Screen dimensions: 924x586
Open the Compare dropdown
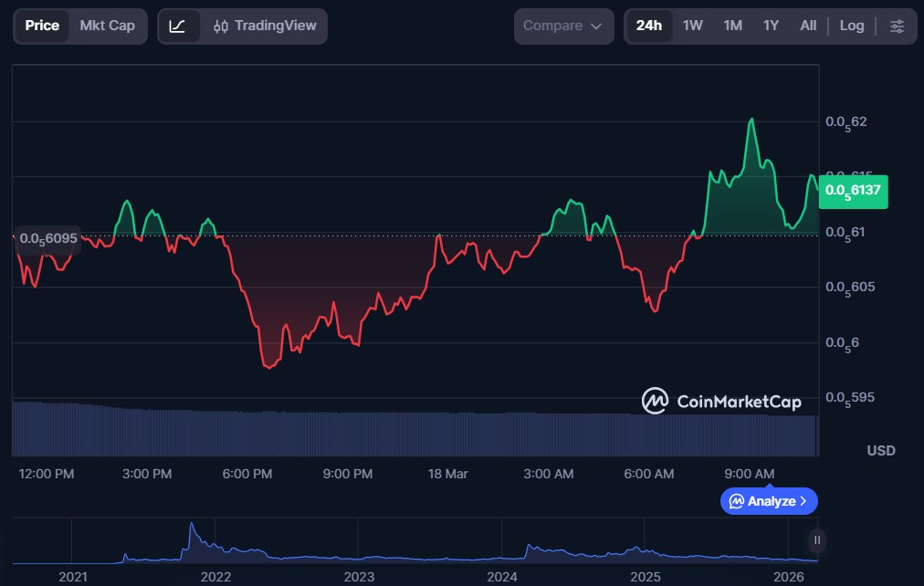(x=563, y=26)
